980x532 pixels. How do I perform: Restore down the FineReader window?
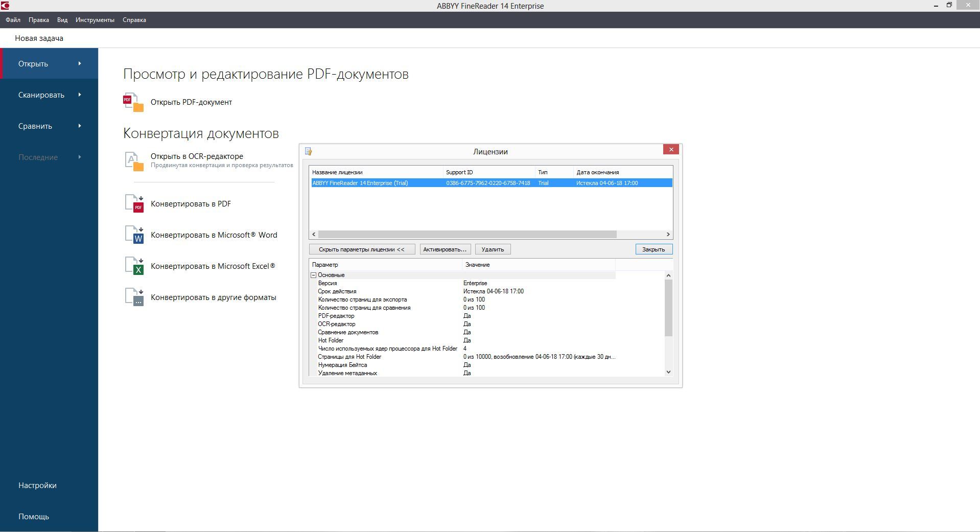949,5
